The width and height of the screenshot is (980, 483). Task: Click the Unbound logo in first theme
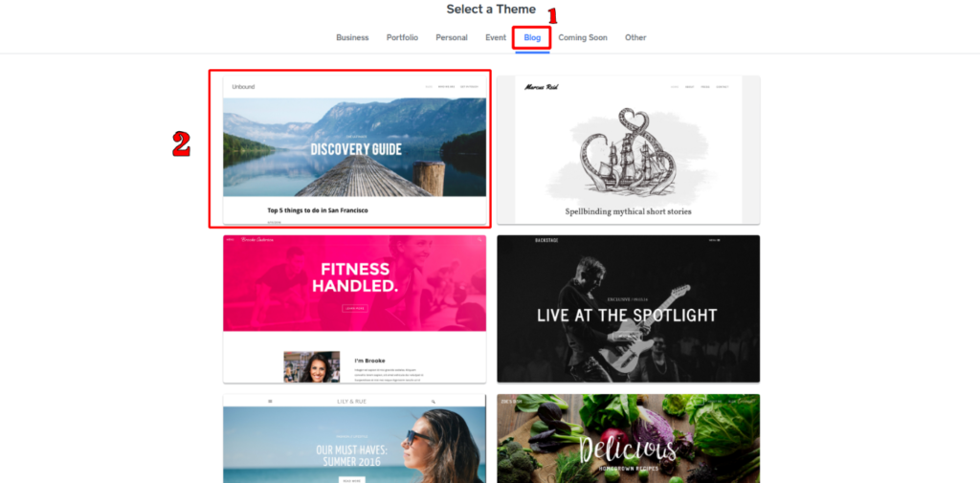(x=243, y=87)
